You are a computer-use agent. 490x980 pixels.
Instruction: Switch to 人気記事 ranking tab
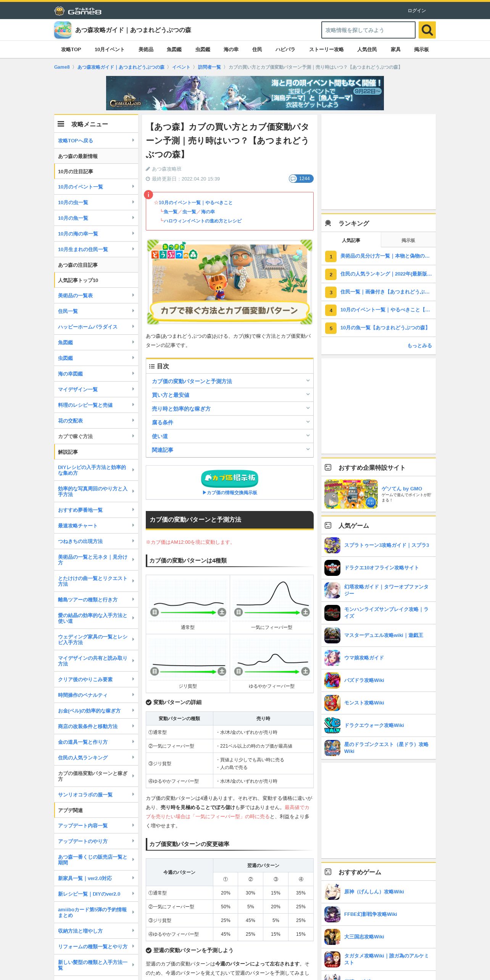(x=351, y=240)
